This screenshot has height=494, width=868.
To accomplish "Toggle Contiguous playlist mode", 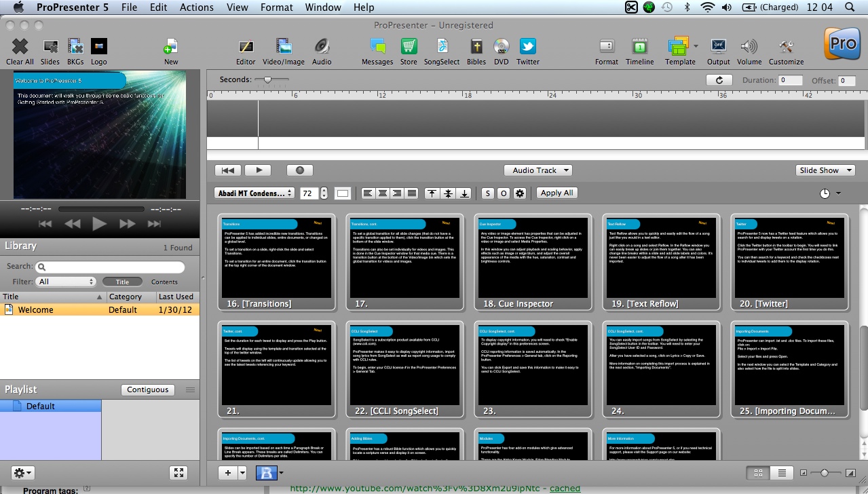I will click(x=147, y=389).
